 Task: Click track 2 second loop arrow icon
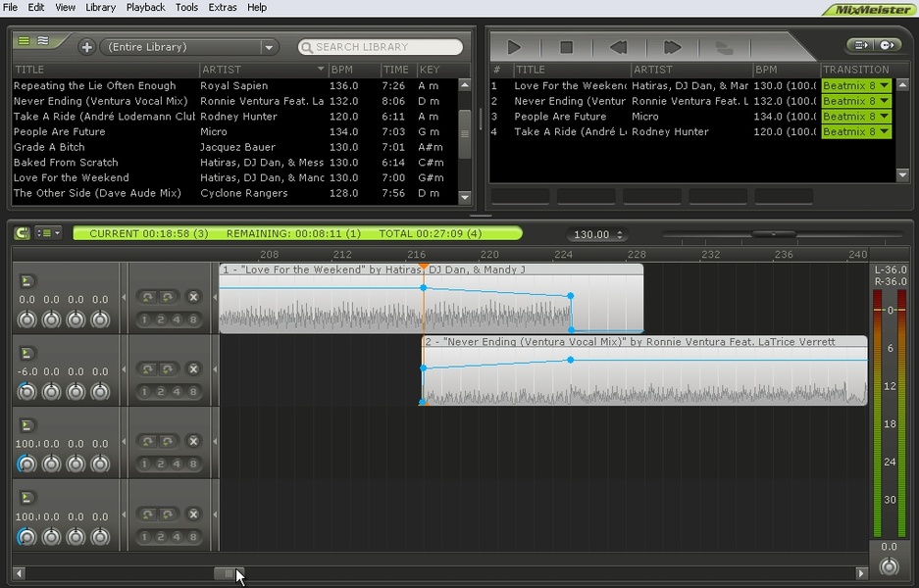(x=167, y=368)
